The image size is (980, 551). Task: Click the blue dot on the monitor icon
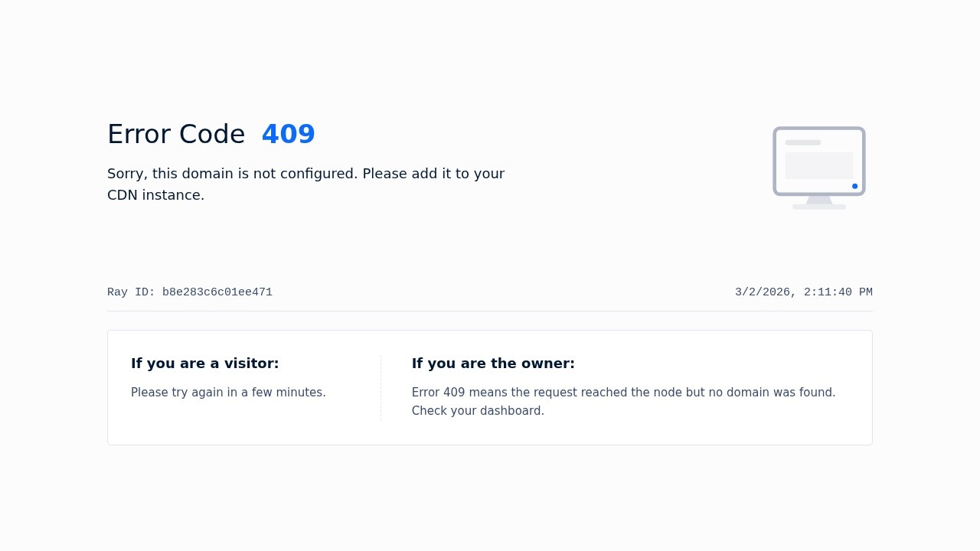(x=855, y=186)
